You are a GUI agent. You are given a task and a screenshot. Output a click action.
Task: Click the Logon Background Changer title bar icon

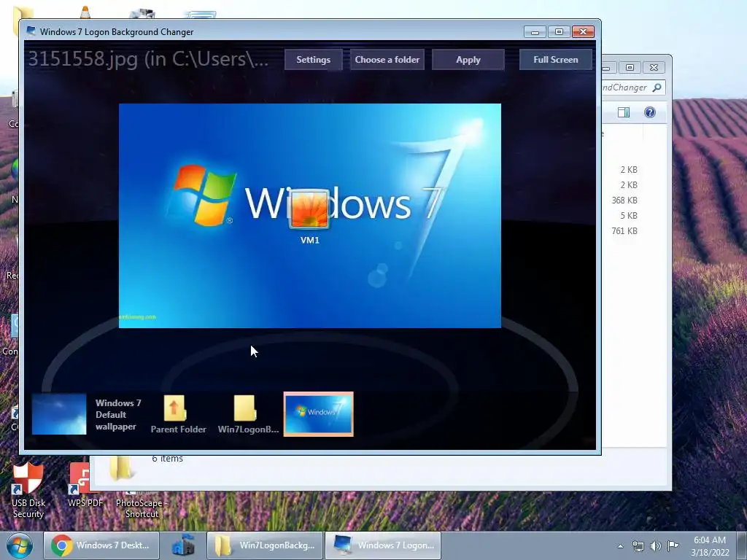pos(31,31)
